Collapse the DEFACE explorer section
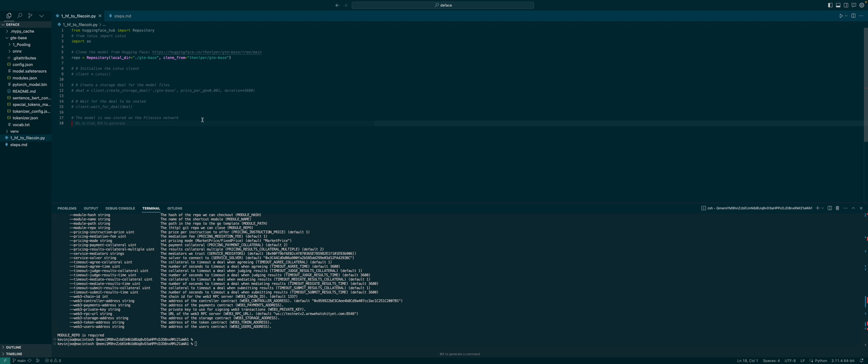The width and height of the screenshot is (868, 364). tap(25, 25)
